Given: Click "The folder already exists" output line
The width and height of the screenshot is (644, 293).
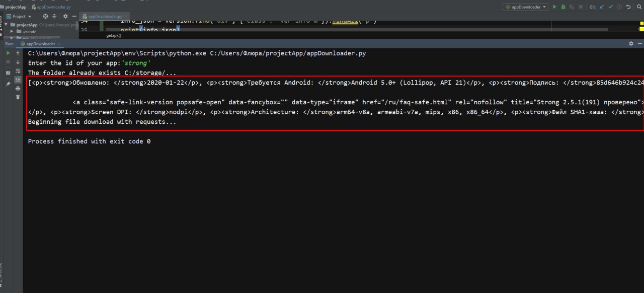Looking at the screenshot, I should pyautogui.click(x=102, y=73).
